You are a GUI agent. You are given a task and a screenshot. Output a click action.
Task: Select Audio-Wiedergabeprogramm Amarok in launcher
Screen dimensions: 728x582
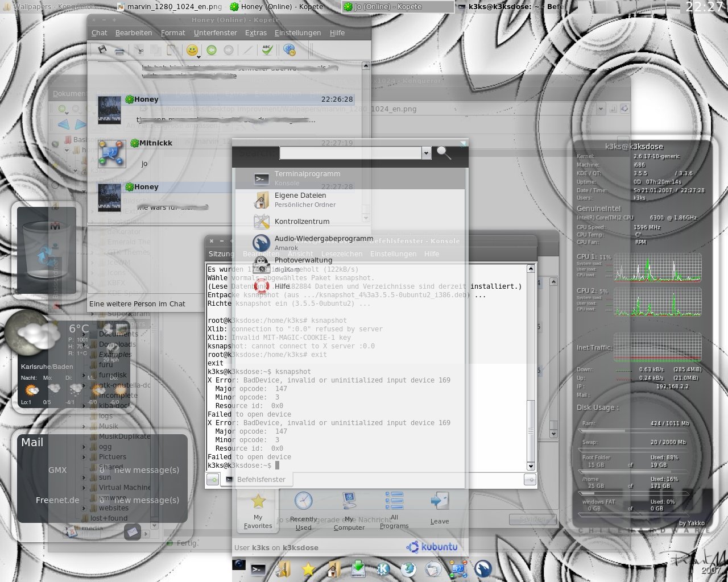350,243
